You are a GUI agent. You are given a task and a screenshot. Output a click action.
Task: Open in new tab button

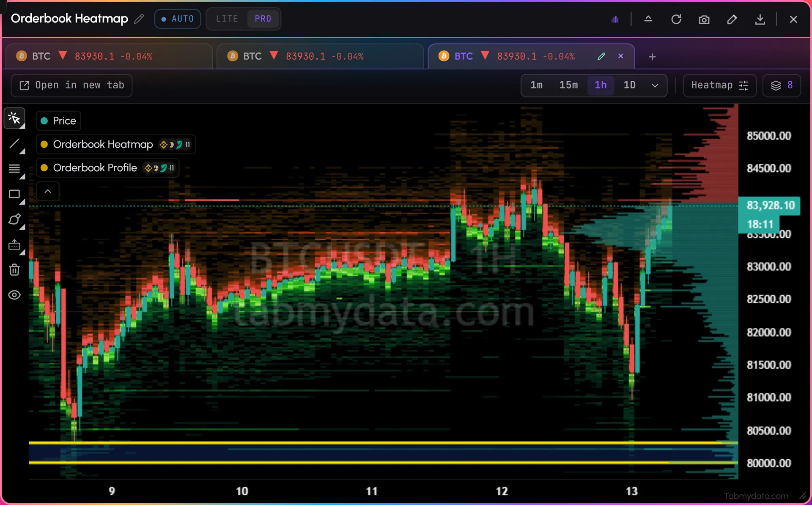[x=71, y=85]
